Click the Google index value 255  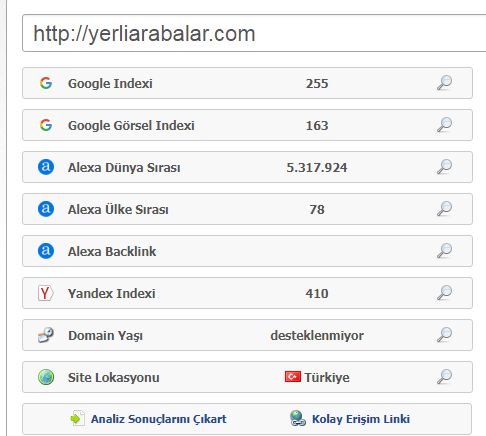pyautogui.click(x=317, y=84)
